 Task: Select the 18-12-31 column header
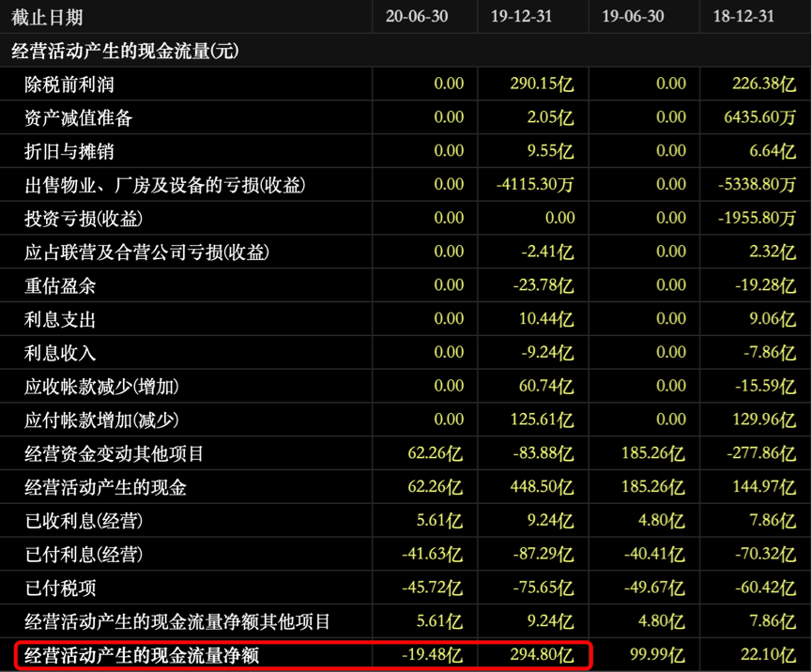743,17
